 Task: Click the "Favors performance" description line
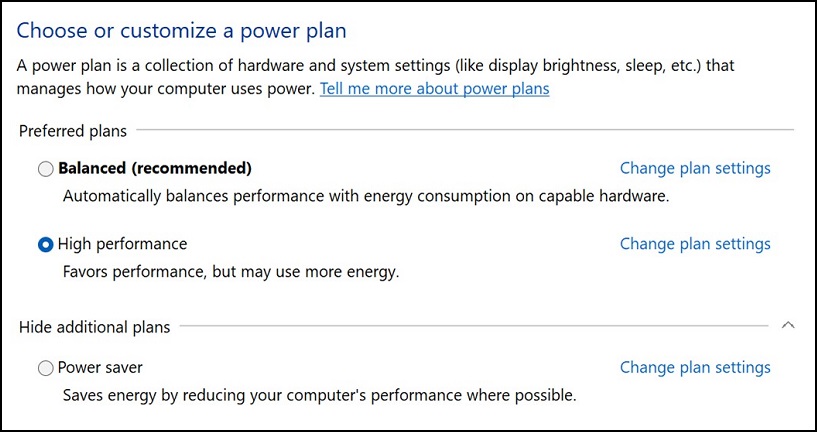[230, 272]
